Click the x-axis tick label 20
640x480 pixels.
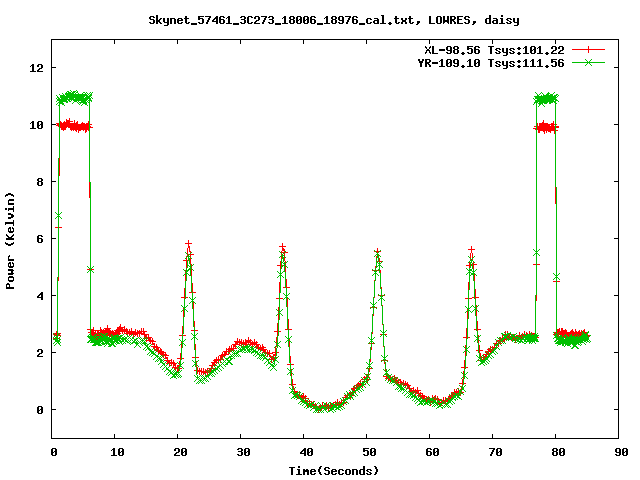pos(180,452)
